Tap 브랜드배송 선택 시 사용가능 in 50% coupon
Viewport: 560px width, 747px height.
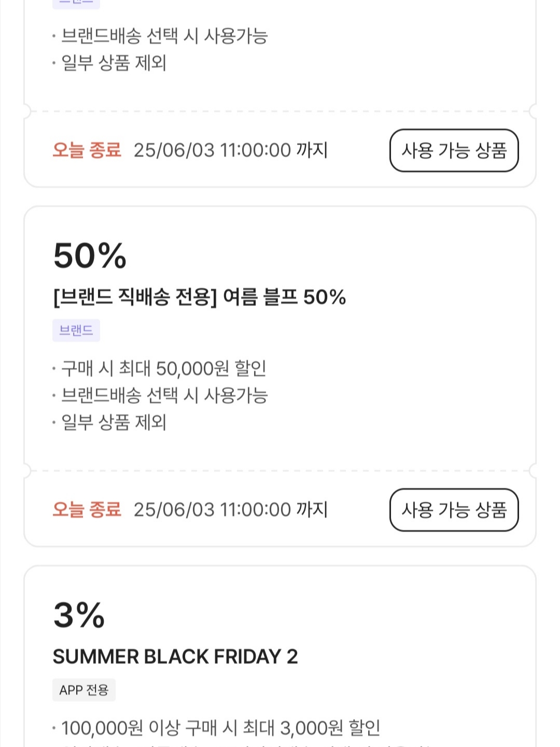pos(164,395)
